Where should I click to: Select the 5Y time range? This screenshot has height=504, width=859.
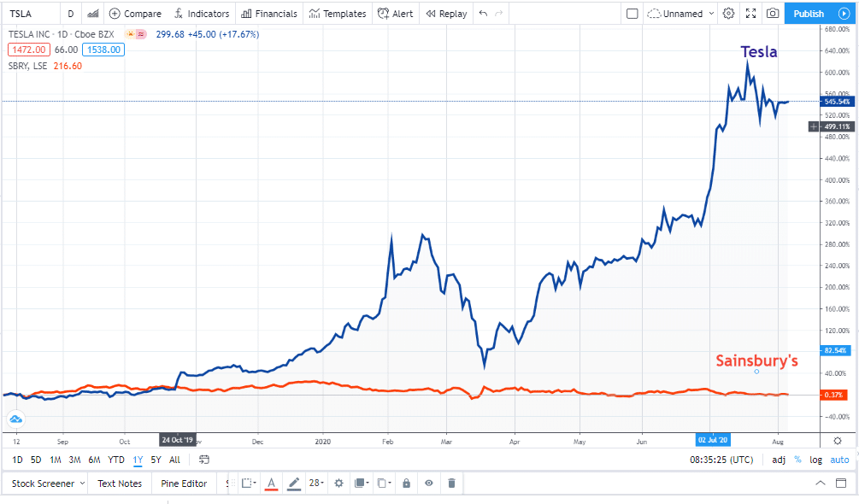[156, 460]
